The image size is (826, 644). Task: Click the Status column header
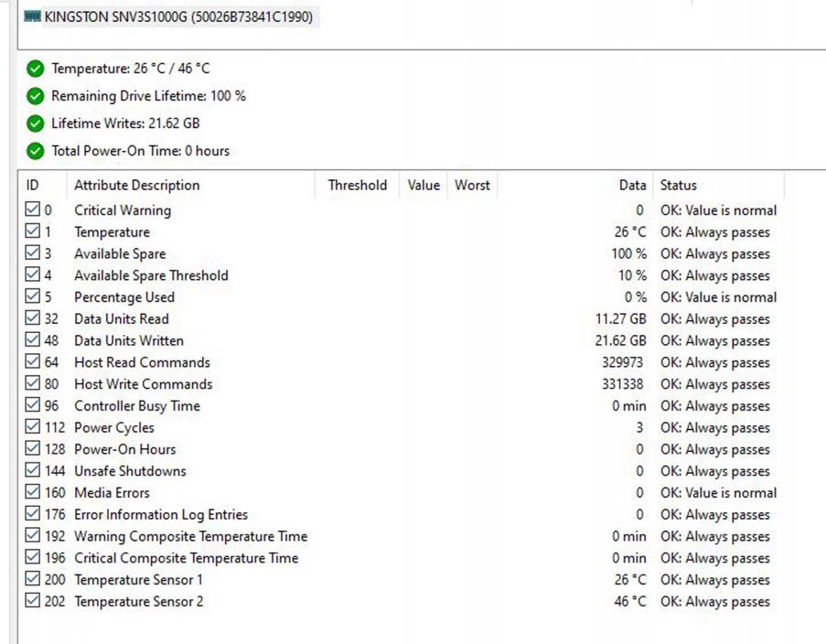coord(679,185)
